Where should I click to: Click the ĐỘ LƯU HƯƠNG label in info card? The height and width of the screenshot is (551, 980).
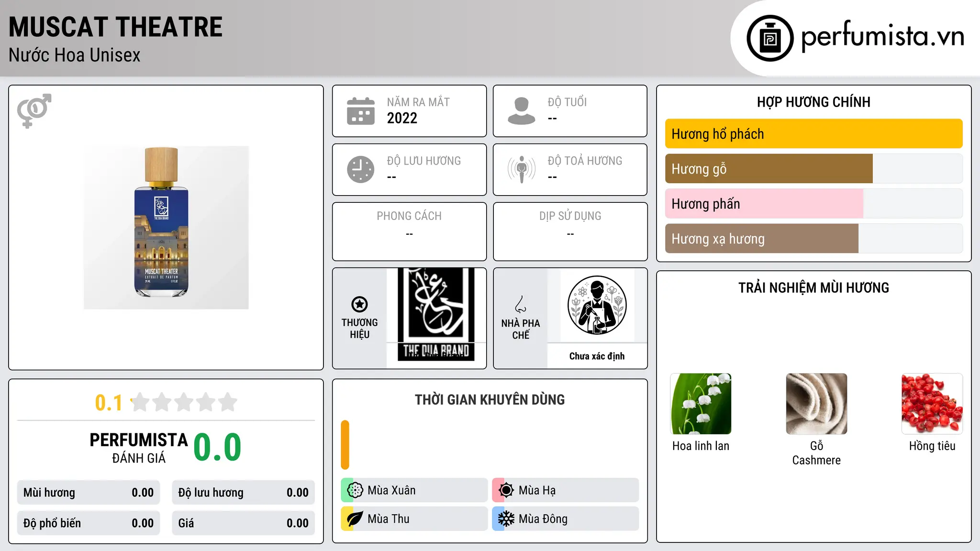click(424, 161)
